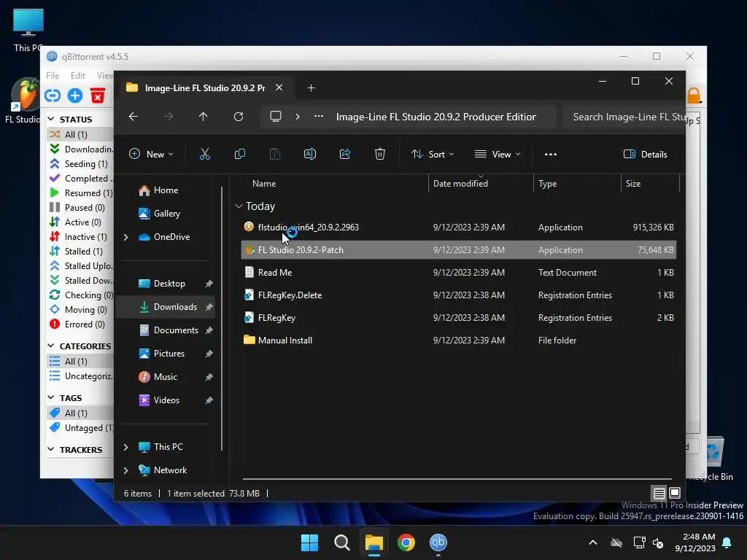Click qBittorrent Add torrent file plus icon
747x560 pixels.
tap(75, 96)
